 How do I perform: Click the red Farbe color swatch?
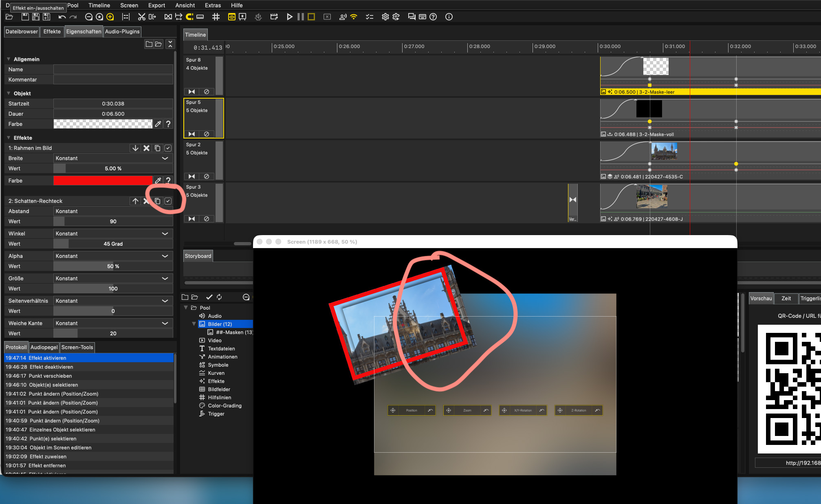tap(103, 180)
